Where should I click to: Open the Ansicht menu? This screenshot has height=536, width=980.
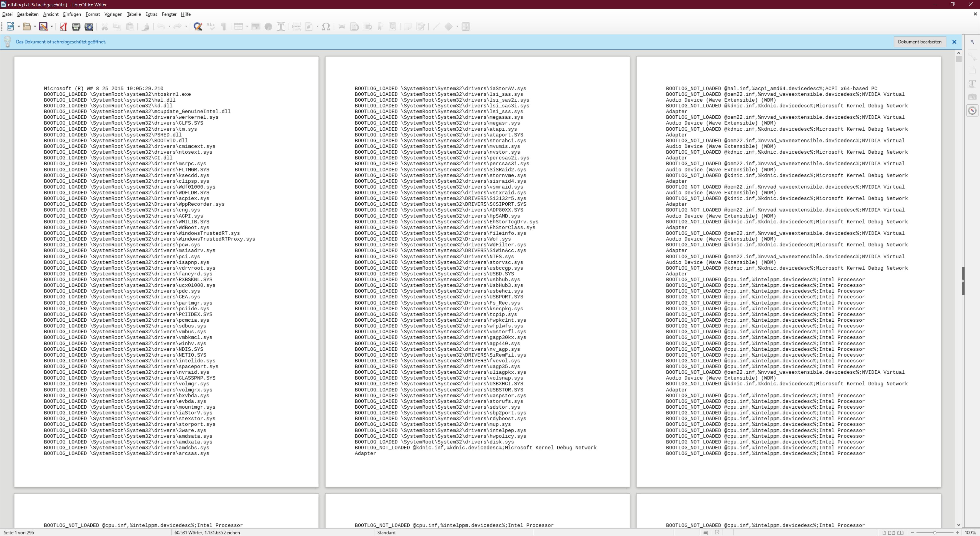pos(51,14)
